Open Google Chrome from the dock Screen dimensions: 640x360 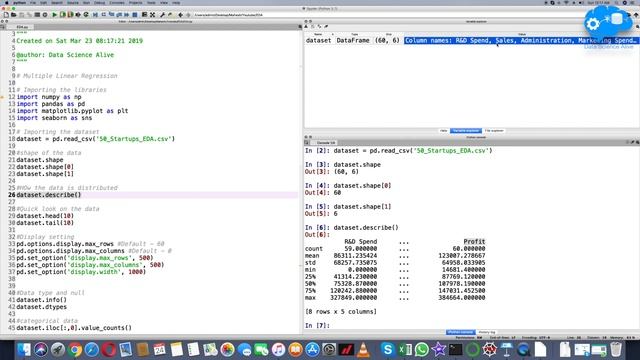75,350
